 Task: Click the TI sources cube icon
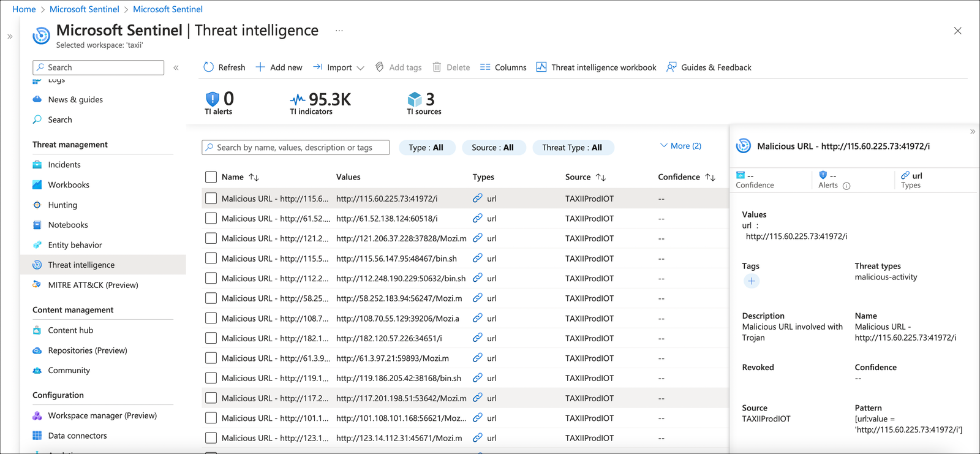(x=415, y=99)
